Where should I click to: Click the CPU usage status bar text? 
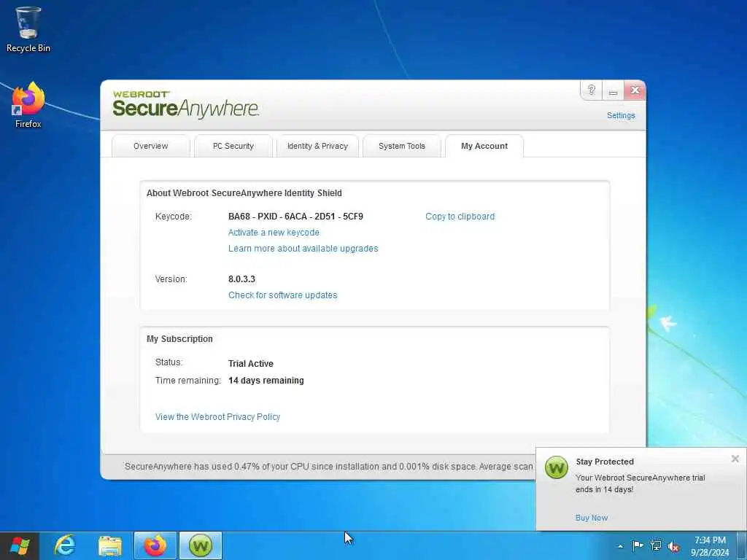(x=328, y=467)
